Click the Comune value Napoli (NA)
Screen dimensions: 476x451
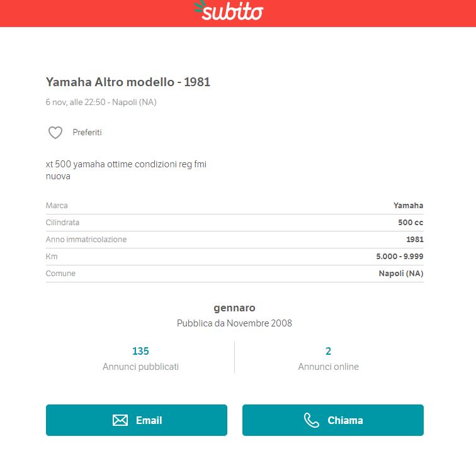401,274
